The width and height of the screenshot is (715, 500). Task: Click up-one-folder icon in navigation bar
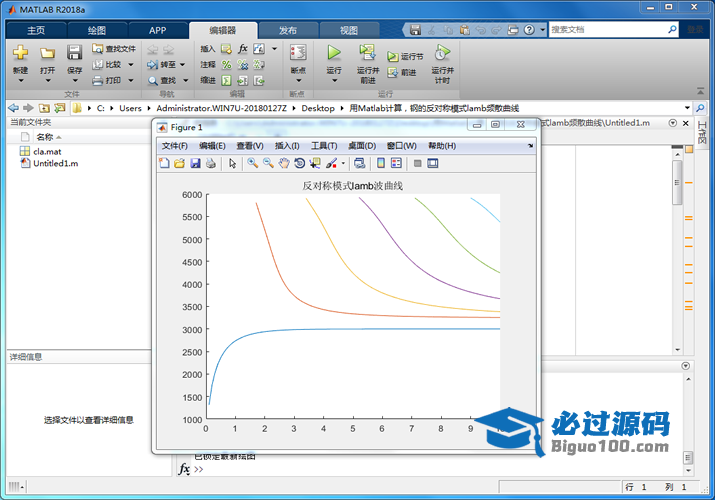coord(44,108)
